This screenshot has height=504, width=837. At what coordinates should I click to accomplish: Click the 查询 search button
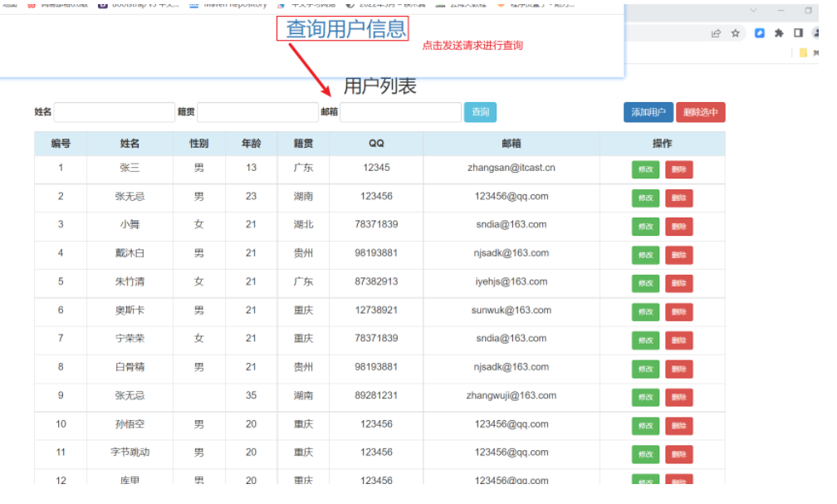[x=480, y=111]
